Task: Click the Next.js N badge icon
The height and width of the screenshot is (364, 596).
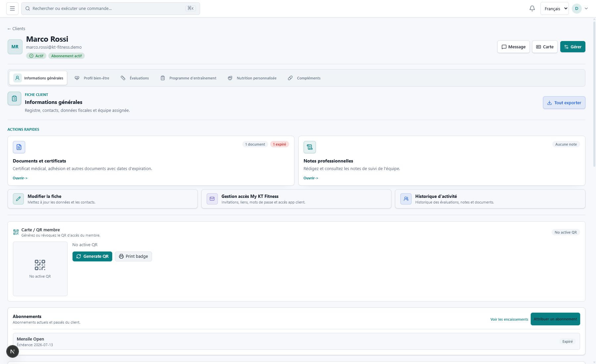Action: tap(13, 351)
